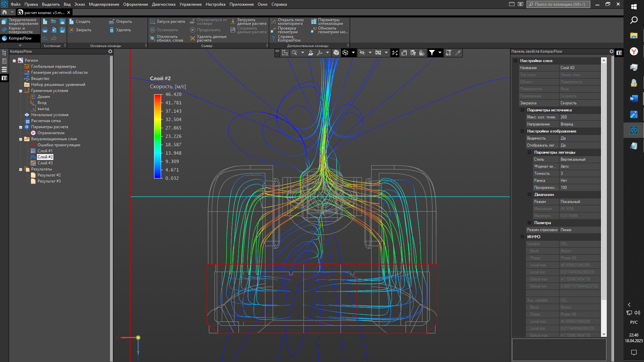Click the zoom magnifier icon in viewport toolbar
This screenshot has width=644, height=362.
pyautogui.click(x=294, y=53)
